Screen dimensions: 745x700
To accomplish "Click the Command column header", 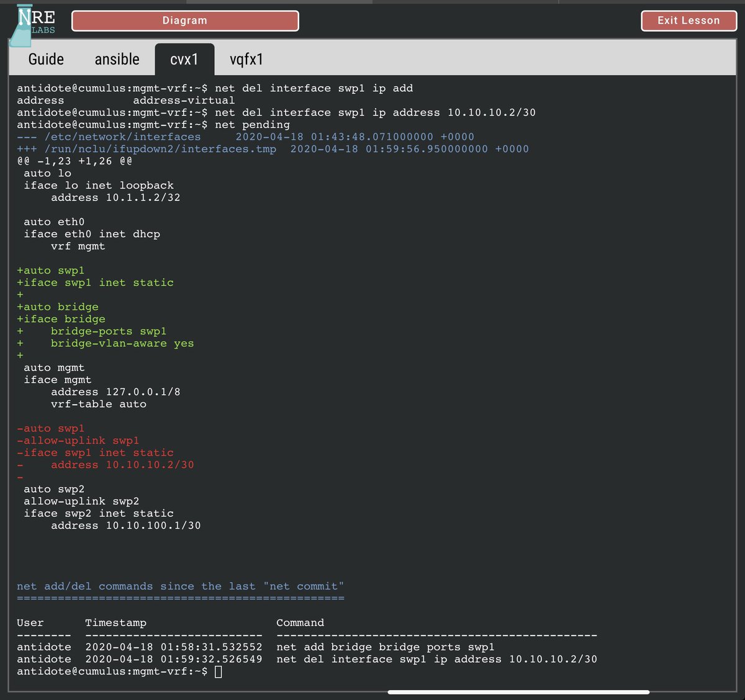I will point(300,622).
